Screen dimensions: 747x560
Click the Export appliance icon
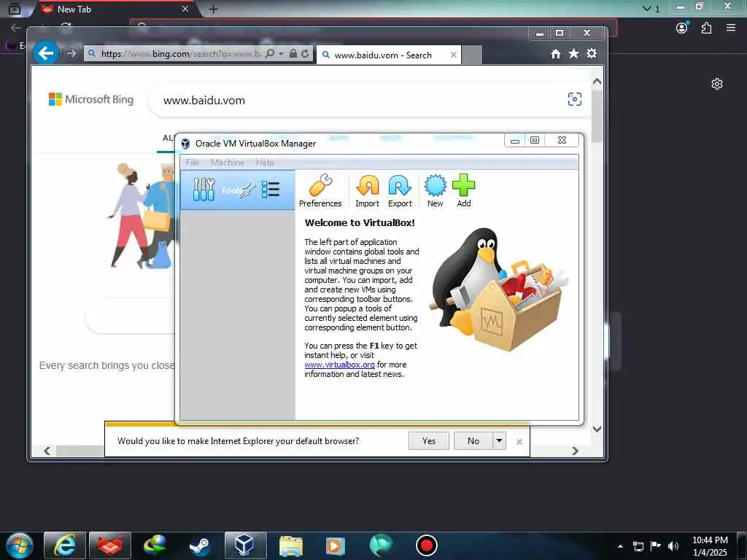(x=400, y=191)
